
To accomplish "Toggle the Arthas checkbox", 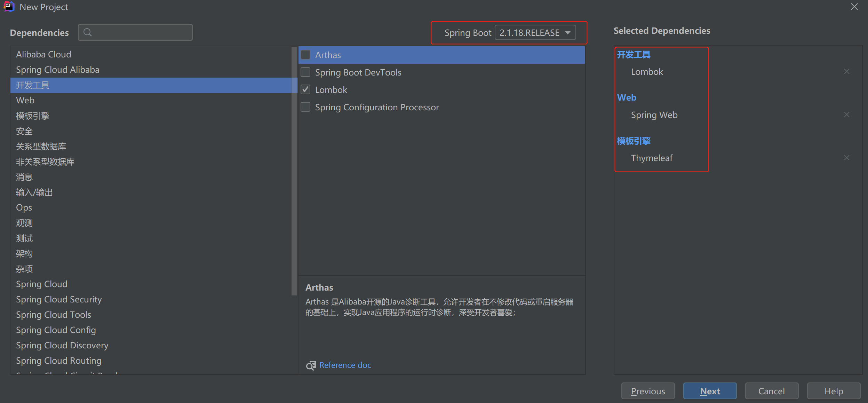I will [305, 54].
